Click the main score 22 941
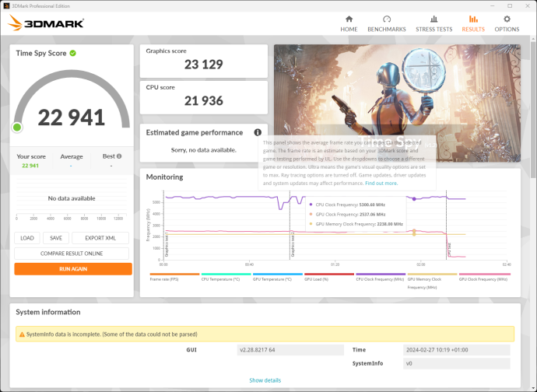537x392 pixels. pyautogui.click(x=72, y=117)
